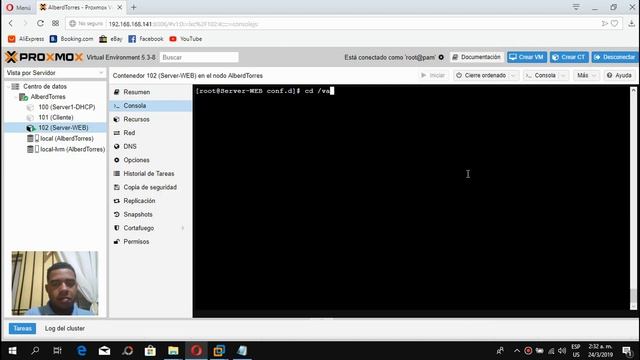Click the Opciones gear icon
Viewport: 640px width, 360px height.
coord(116,160)
